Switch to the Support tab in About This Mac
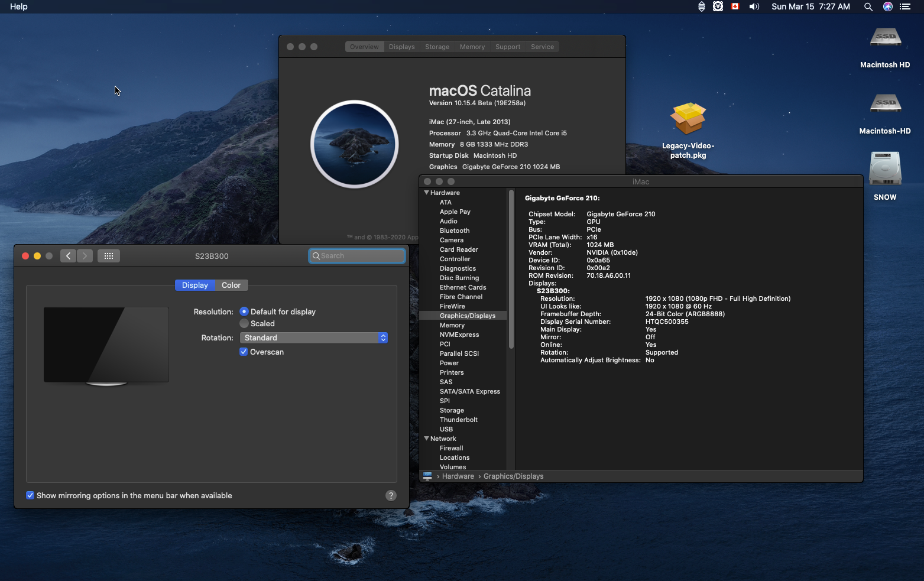This screenshot has width=924, height=581. 508,47
